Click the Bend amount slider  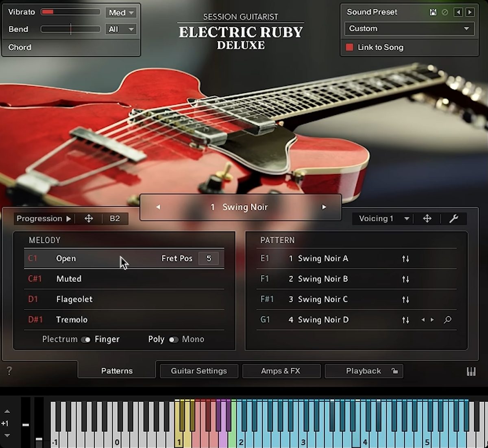[70, 29]
